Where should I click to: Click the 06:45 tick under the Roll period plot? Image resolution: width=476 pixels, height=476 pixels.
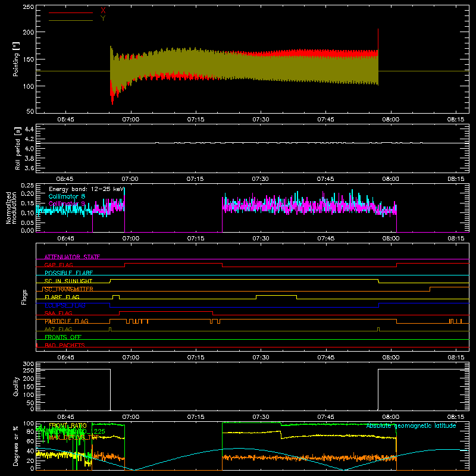[65, 179]
